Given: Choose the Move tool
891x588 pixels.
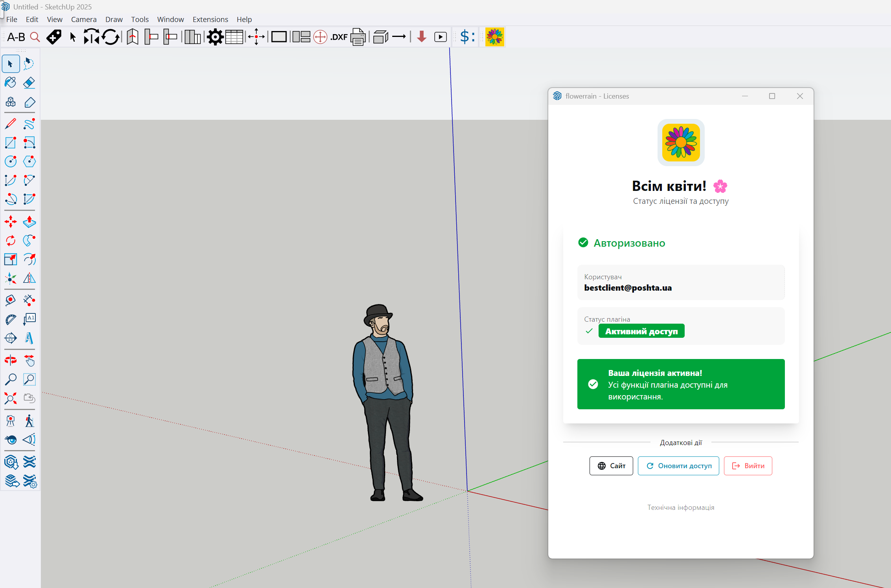Looking at the screenshot, I should point(10,222).
